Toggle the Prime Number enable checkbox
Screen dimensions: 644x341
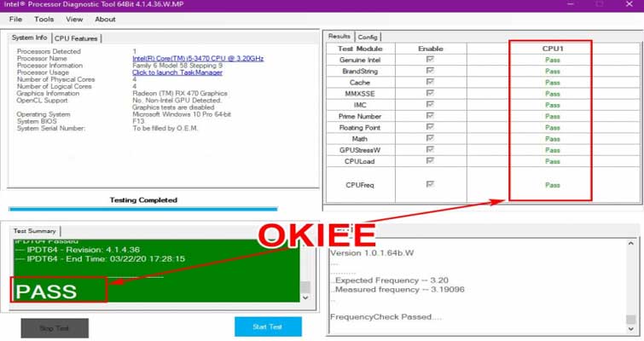(x=430, y=116)
